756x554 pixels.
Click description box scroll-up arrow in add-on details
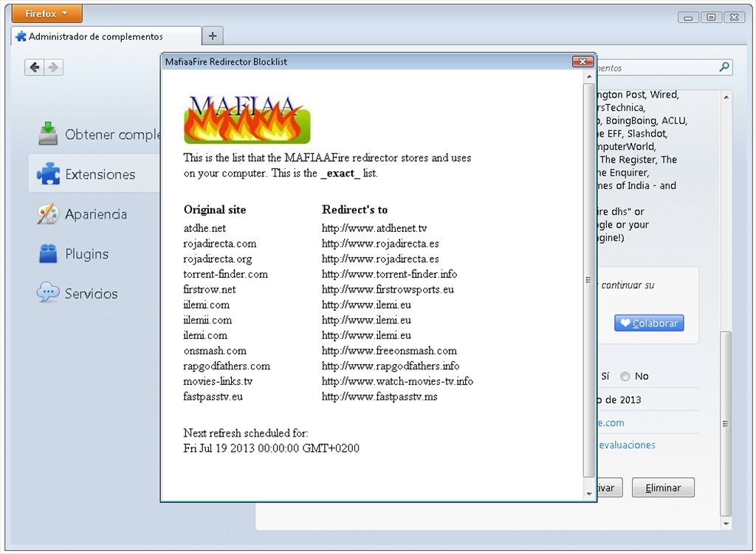pyautogui.click(x=726, y=97)
